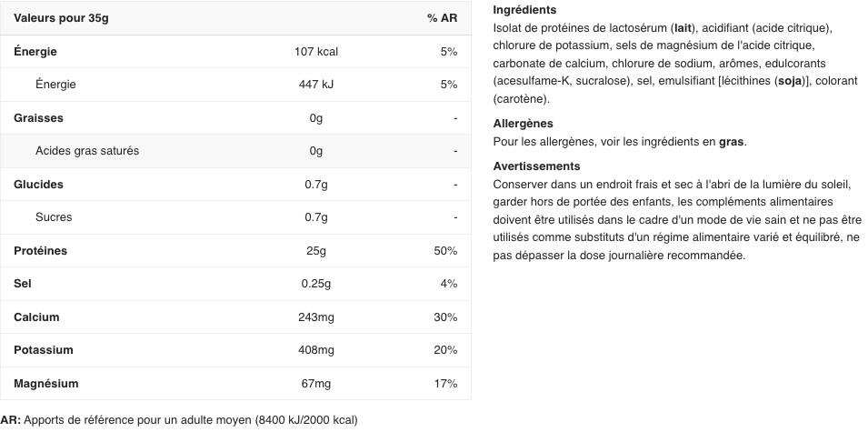Select the '408mg' potassium value
Screen dimensions: 868x432
pos(316,350)
